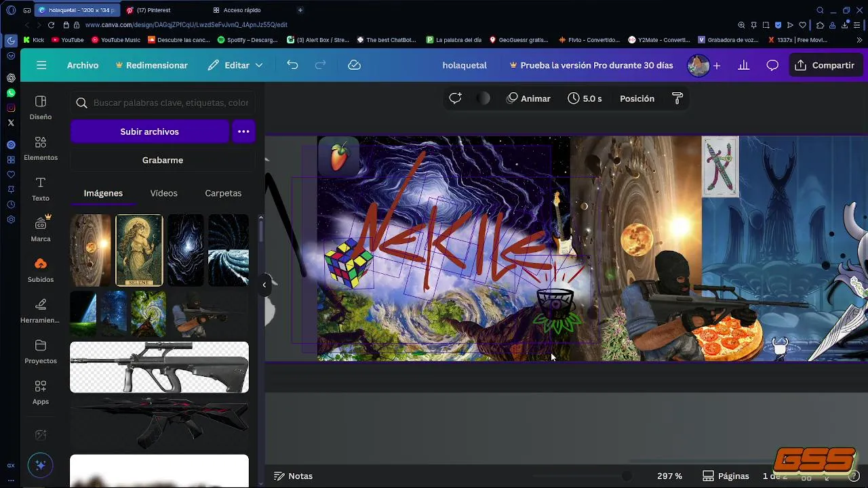This screenshot has width=868, height=488.
Task: Click the Compartir share button
Action: pyautogui.click(x=825, y=65)
